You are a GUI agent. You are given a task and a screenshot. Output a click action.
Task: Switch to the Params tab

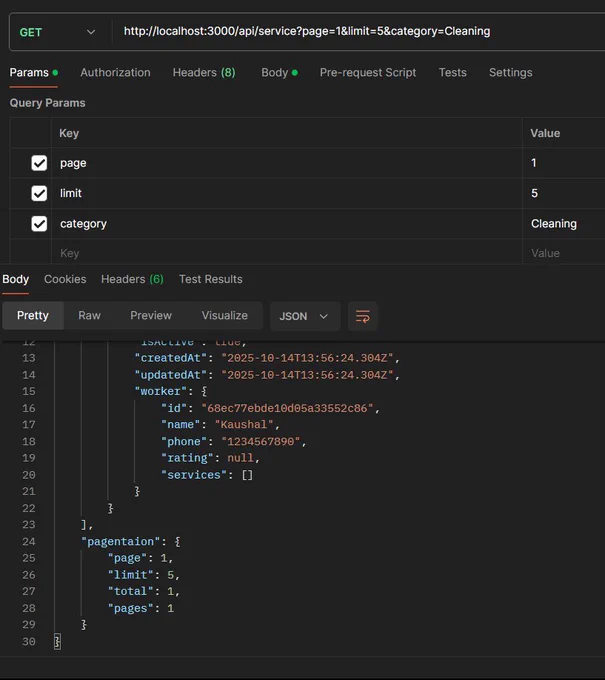(x=33, y=72)
